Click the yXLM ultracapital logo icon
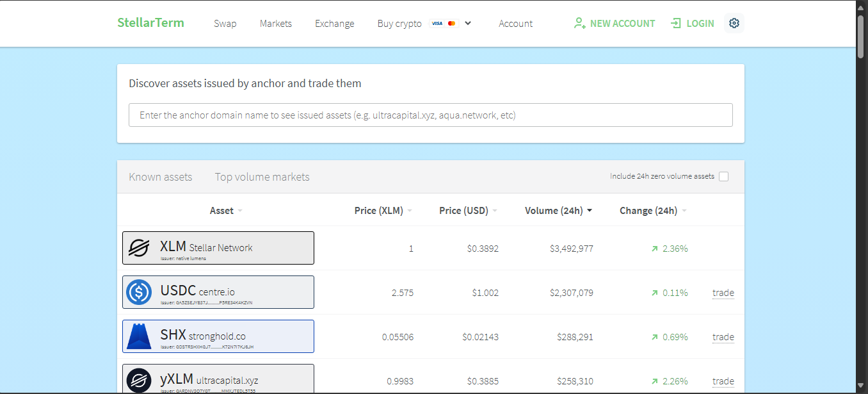 coord(139,380)
